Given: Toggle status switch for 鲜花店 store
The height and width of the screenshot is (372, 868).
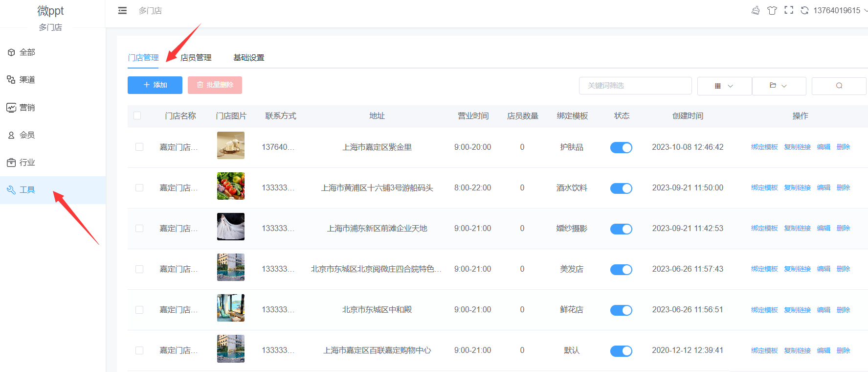Looking at the screenshot, I should tap(621, 310).
